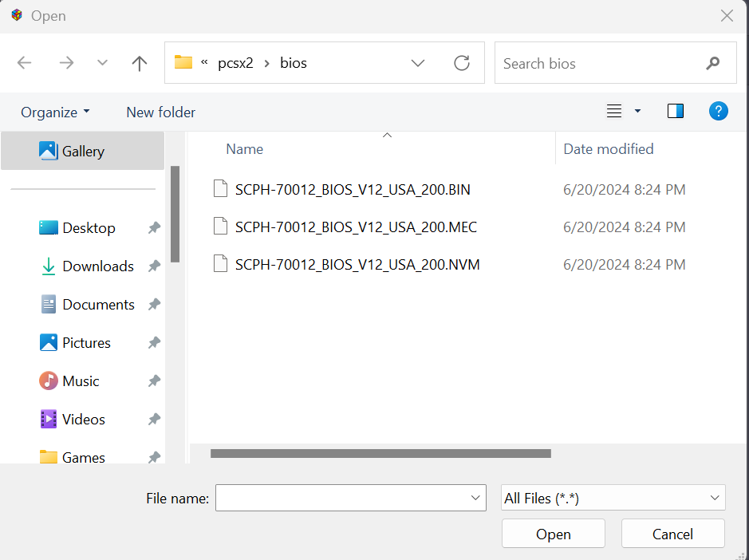
Task: Select file SCPH-70012_BIOS_V12_USA_200.BIN
Action: 353,190
